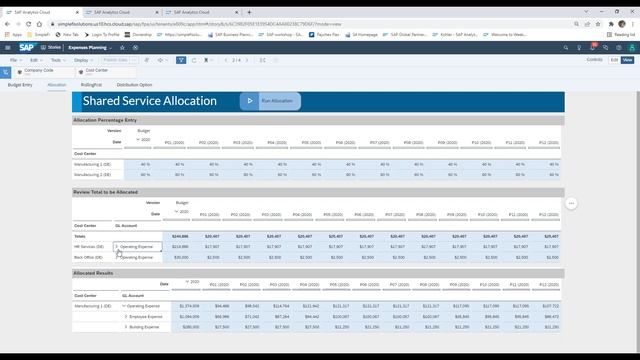Open the Cost Center filter
The width and height of the screenshot is (640, 360).
[106, 72]
